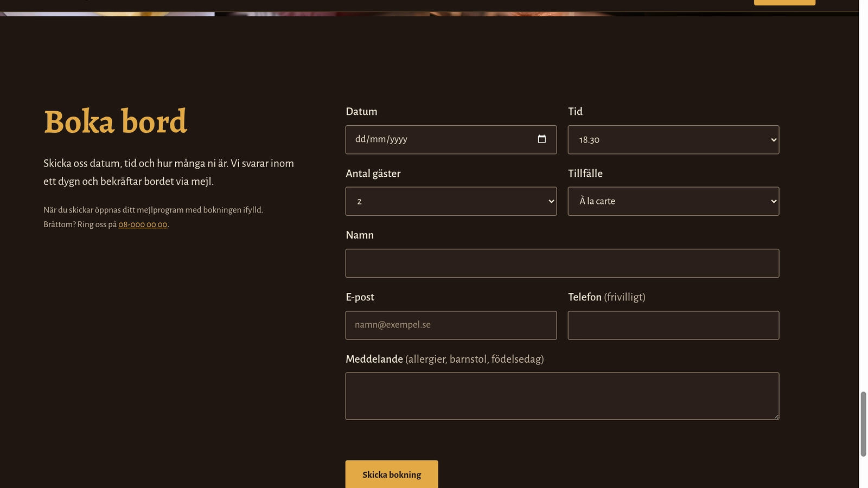This screenshot has height=488, width=868.
Task: Focus the Telefon input field
Action: coord(673,325)
